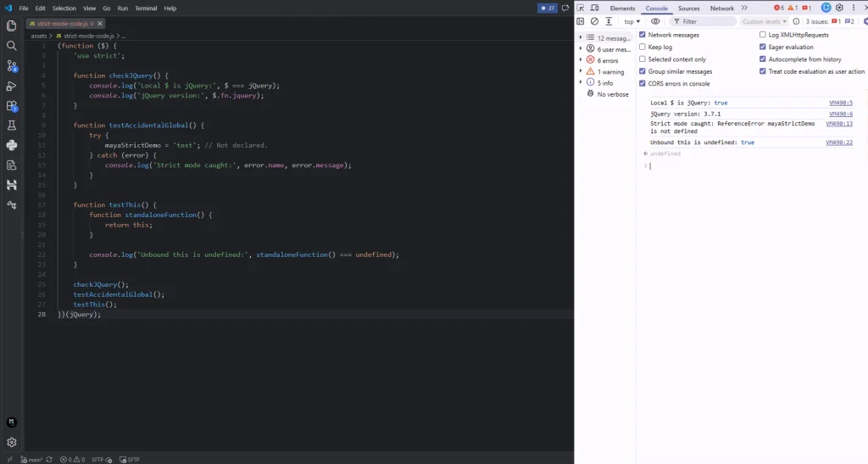Image resolution: width=868 pixels, height=464 pixels.
Task: Close the strict-mode-code.js editor tab
Action: [100, 24]
